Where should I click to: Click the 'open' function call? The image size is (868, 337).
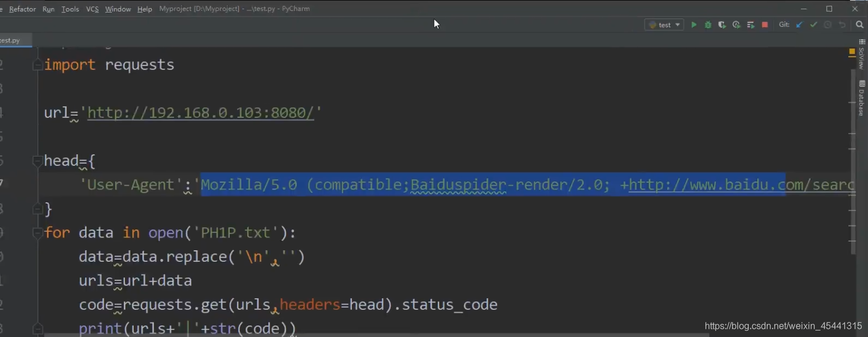(x=165, y=233)
